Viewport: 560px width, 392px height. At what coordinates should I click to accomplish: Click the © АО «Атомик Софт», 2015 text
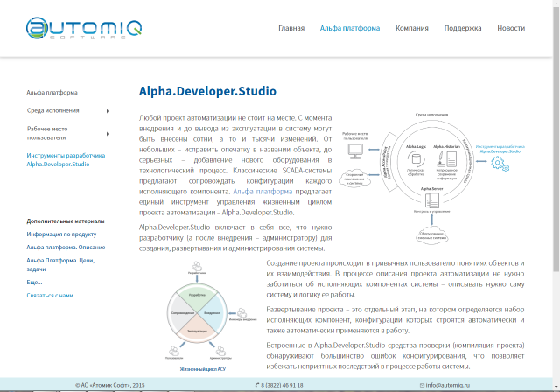coord(110,385)
